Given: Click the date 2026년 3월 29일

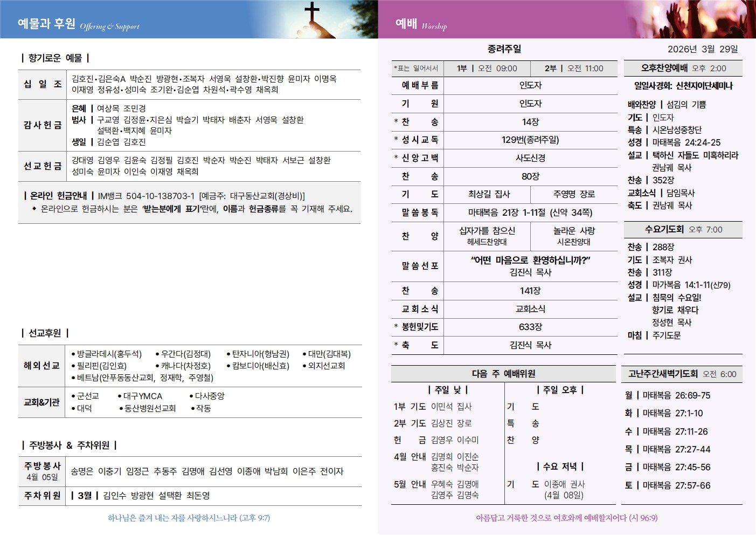Looking at the screenshot, I should (x=703, y=49).
